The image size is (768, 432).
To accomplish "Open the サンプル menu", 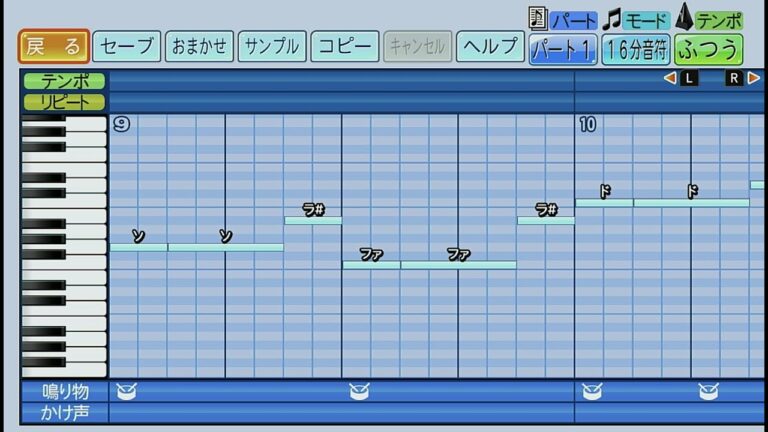I will pos(271,46).
